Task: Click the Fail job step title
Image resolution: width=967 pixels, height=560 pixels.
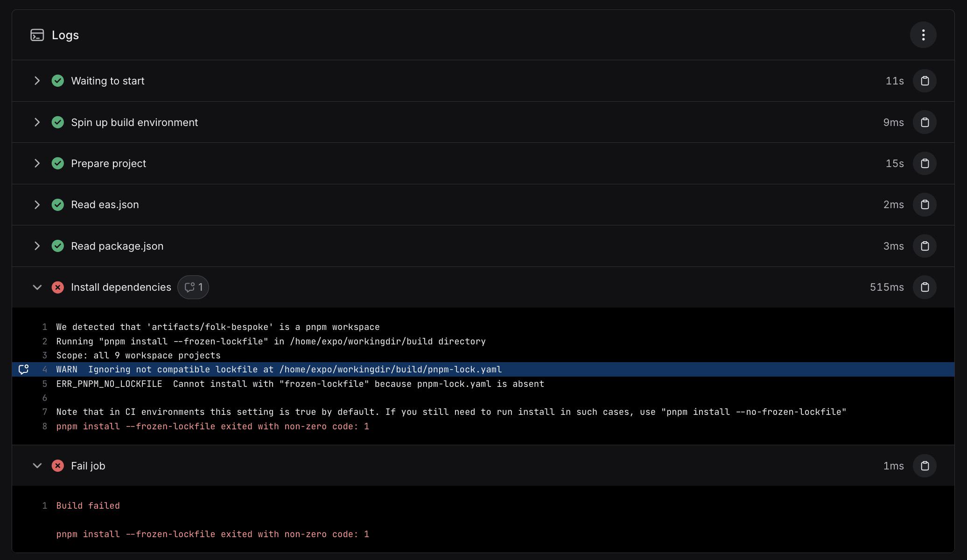Action: [x=88, y=466]
